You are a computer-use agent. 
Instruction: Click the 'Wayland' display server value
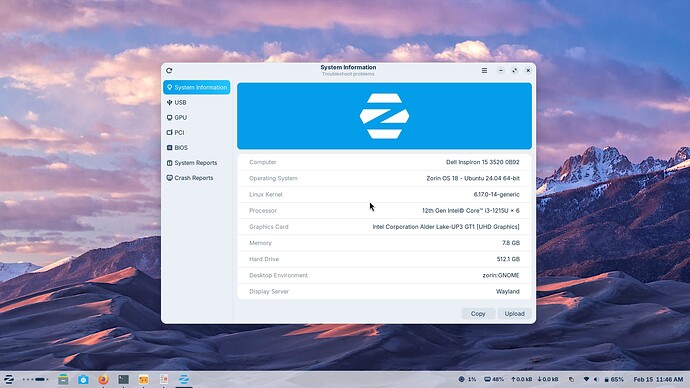point(507,292)
